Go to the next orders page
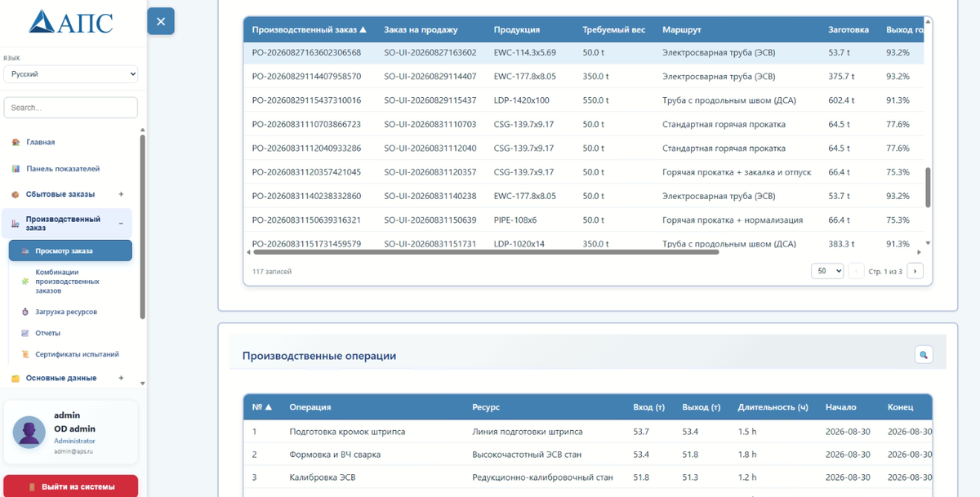 pyautogui.click(x=915, y=271)
